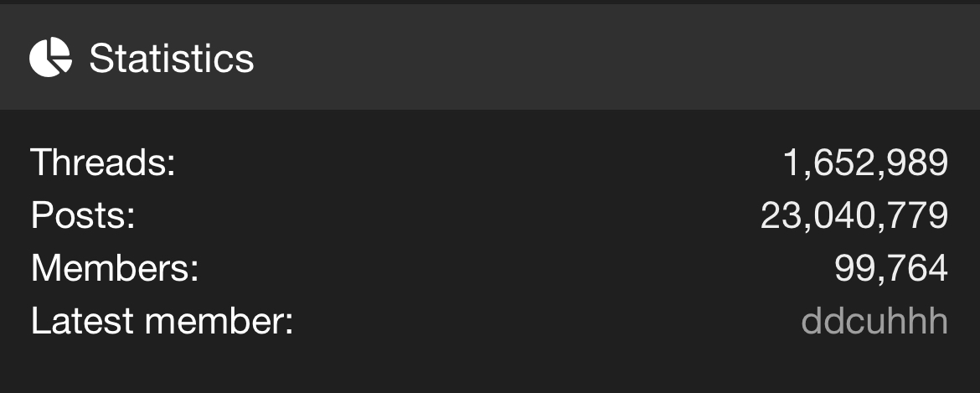Select the Members: label
The height and width of the screenshot is (393, 980).
115,268
